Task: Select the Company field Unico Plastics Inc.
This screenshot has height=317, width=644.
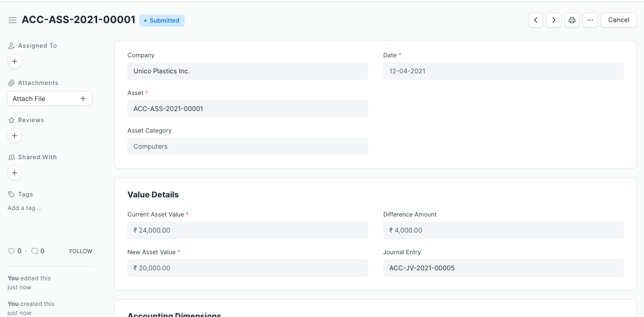Action: (248, 71)
